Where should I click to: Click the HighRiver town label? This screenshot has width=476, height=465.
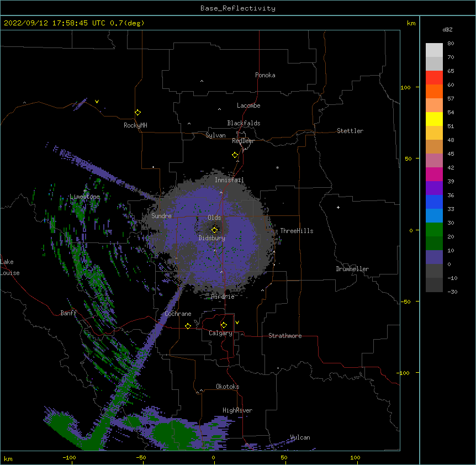pos(237,410)
